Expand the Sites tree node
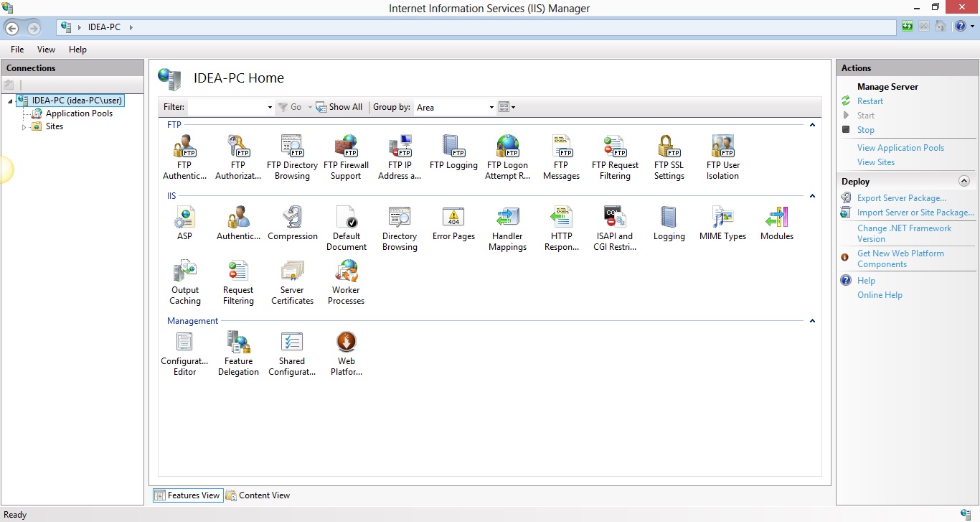Viewport: 980px width, 522px height. pyautogui.click(x=24, y=127)
